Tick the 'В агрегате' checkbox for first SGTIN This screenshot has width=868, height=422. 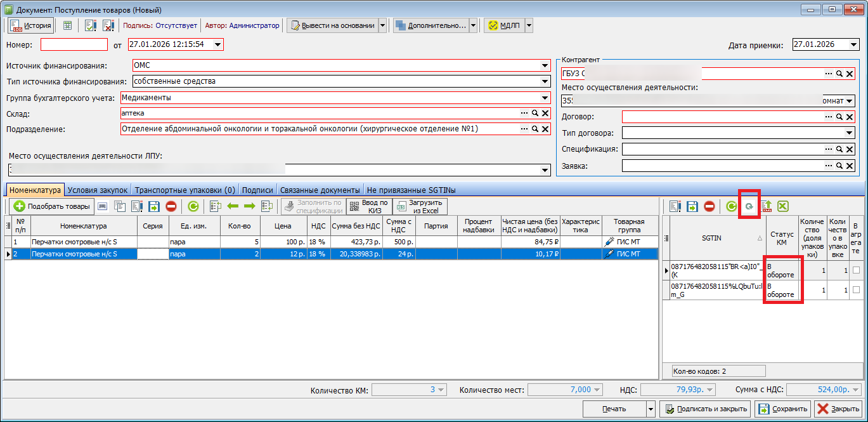coord(856,270)
